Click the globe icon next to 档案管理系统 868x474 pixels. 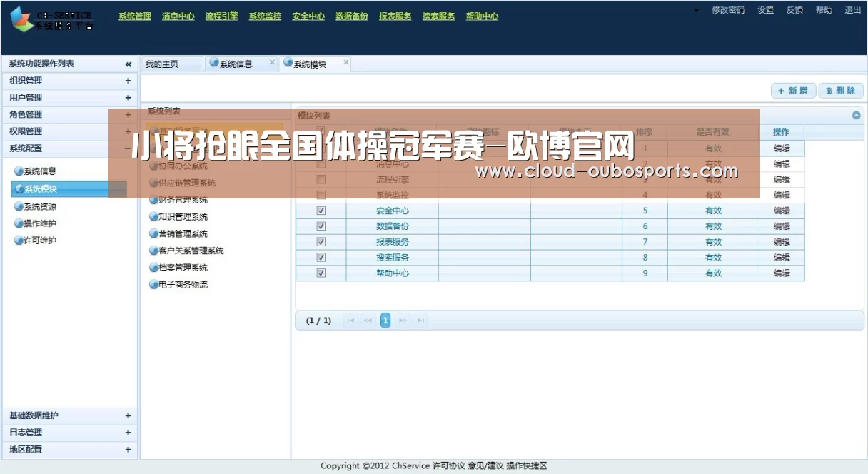(x=153, y=268)
